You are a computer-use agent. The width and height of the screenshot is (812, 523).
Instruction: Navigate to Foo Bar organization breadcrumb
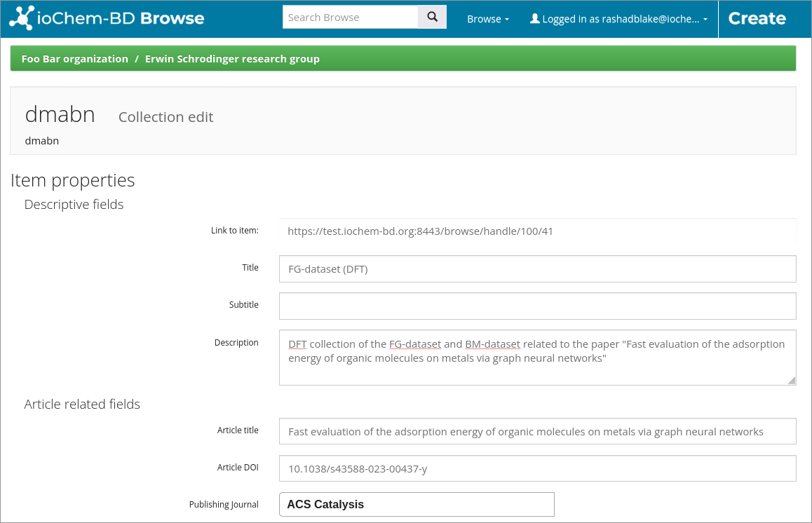pos(74,59)
